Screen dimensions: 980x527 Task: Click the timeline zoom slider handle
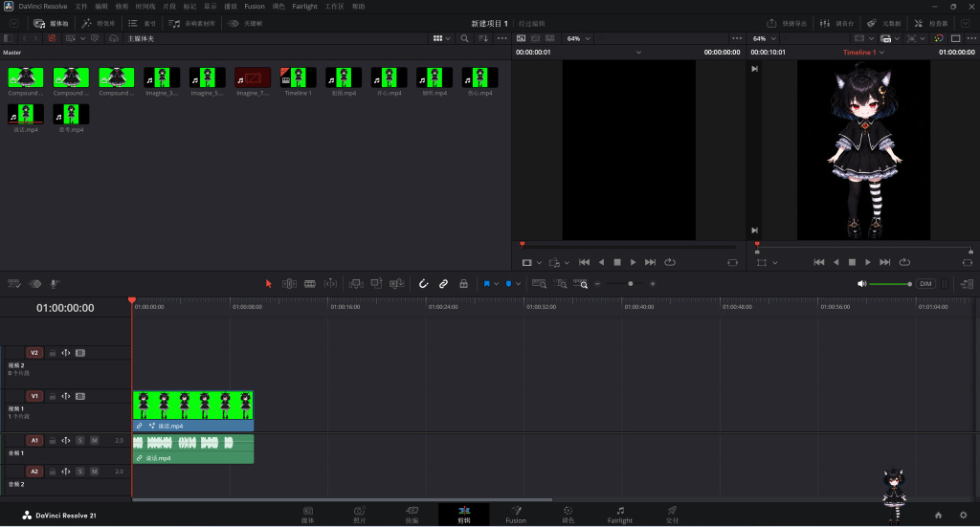[x=631, y=283]
